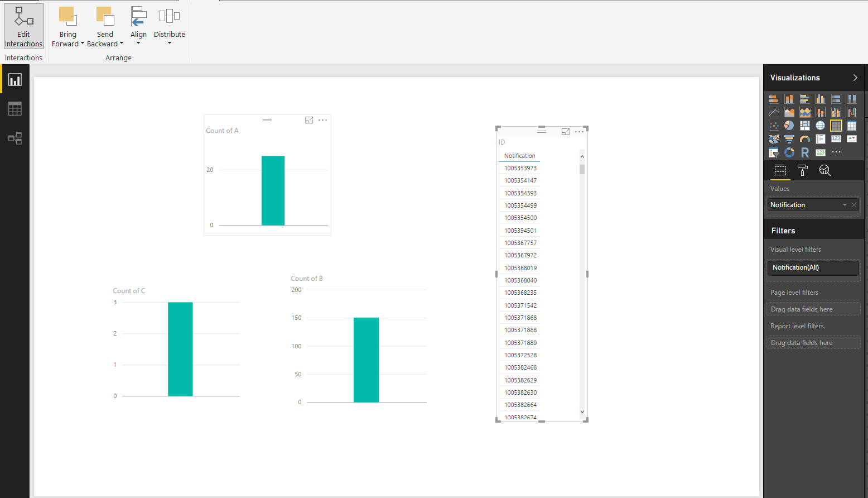Pick the Scatter chart visualization
The width and height of the screenshot is (868, 498).
coord(774,126)
